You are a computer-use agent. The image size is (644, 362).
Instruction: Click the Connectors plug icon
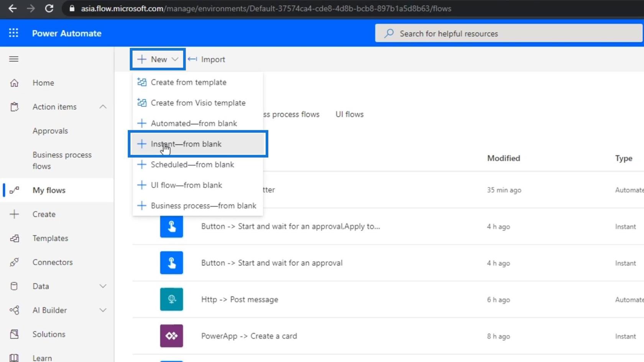tap(14, 262)
